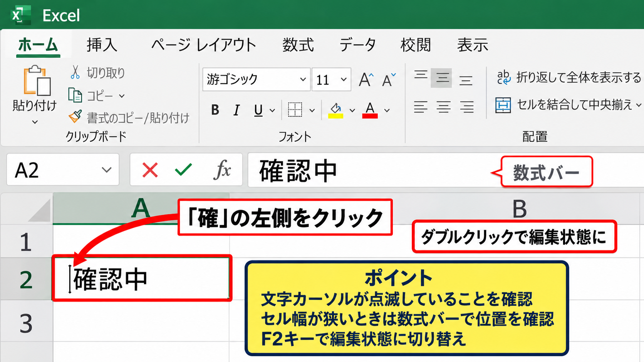Toggle Italic formatting

coord(236,110)
